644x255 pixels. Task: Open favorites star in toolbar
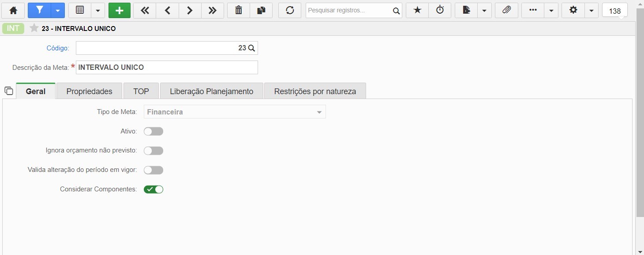click(x=417, y=10)
